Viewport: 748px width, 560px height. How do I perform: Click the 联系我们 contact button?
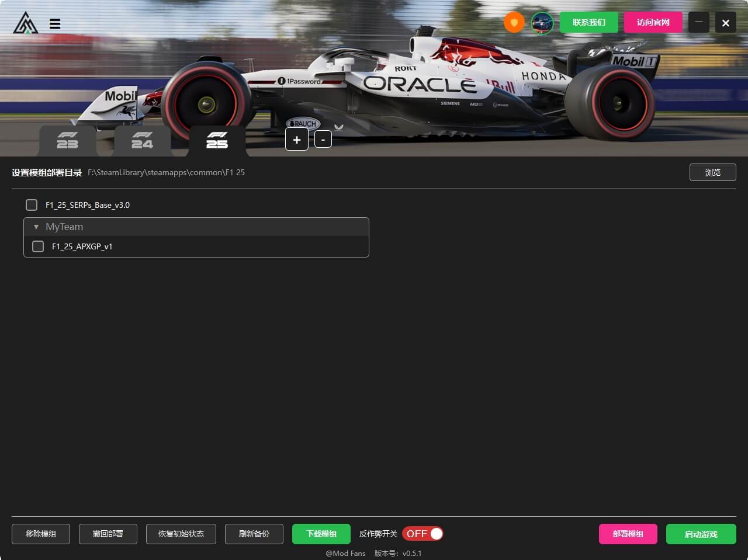(588, 23)
